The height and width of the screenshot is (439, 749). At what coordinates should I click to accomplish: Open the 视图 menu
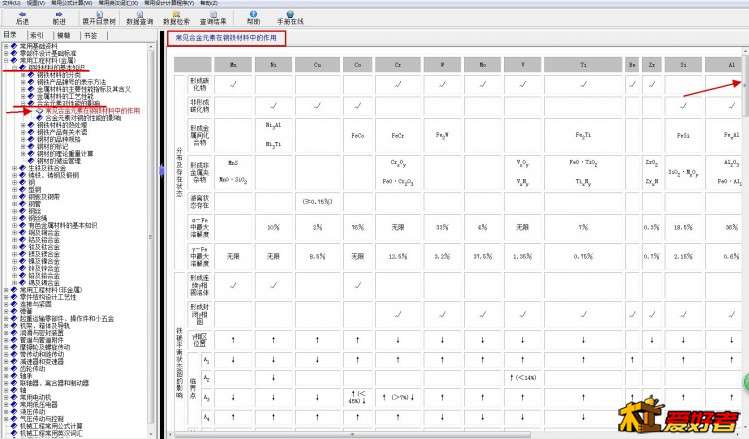click(36, 3)
